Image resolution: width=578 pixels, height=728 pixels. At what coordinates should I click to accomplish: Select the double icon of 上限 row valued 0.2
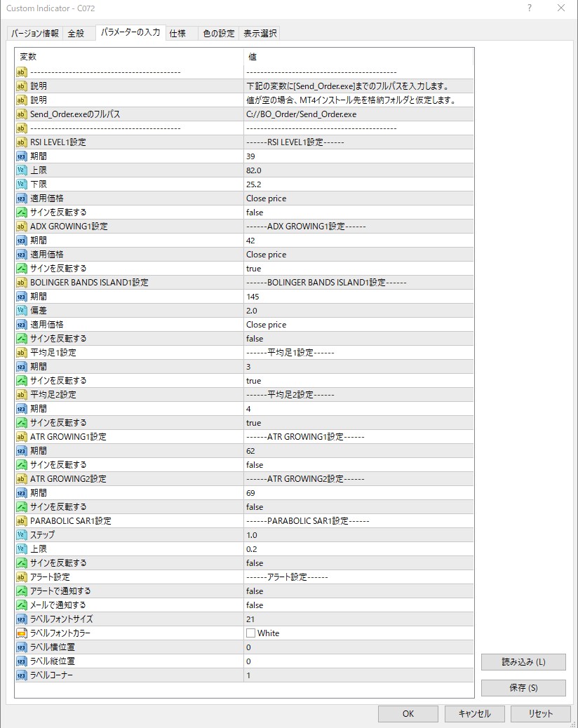click(22, 549)
